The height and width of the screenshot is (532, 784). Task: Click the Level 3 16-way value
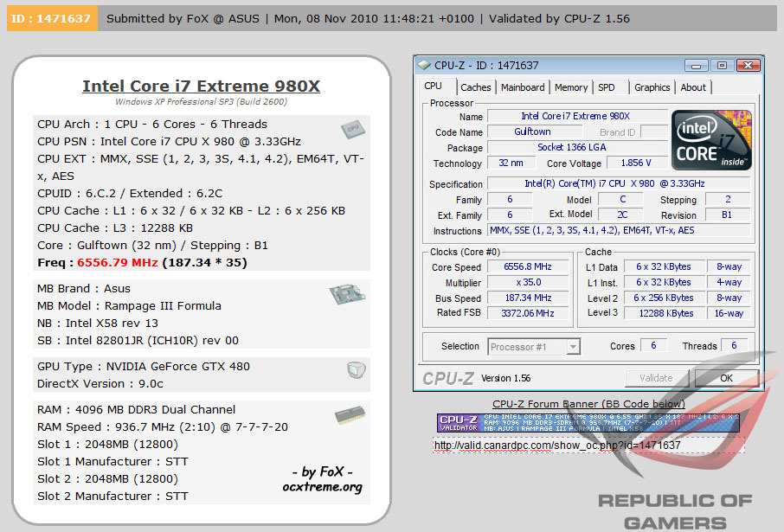pos(729,313)
